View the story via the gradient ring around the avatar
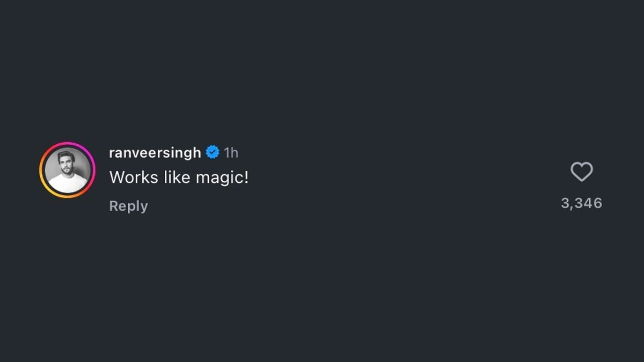Image resolution: width=644 pixels, height=362 pixels. (x=67, y=170)
